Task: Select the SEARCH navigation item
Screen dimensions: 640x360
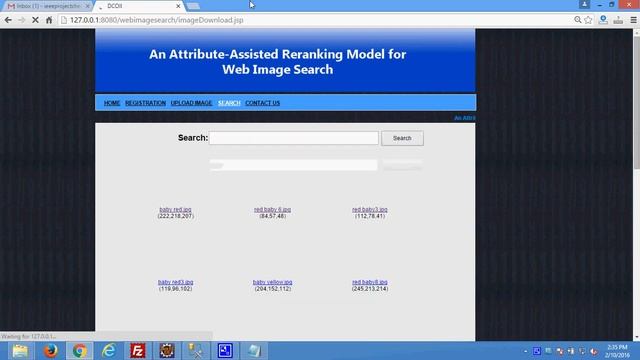Action: tap(229, 103)
